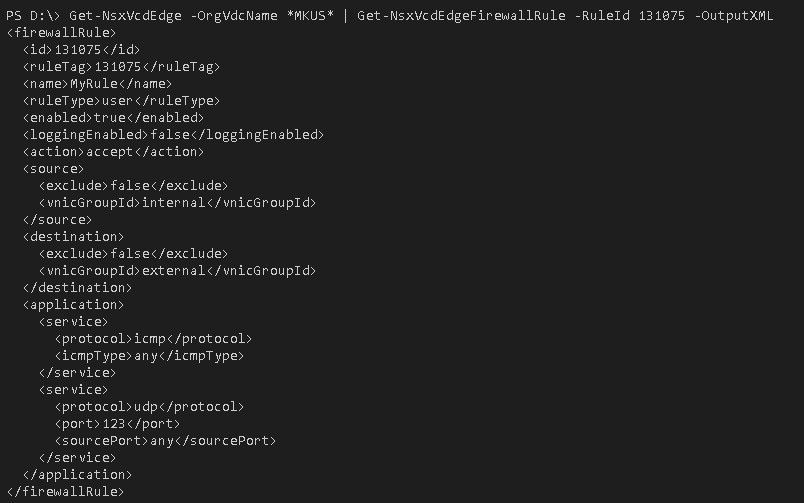The height and width of the screenshot is (503, 804).
Task: Click the external vnicGroupId value
Action: [177, 271]
